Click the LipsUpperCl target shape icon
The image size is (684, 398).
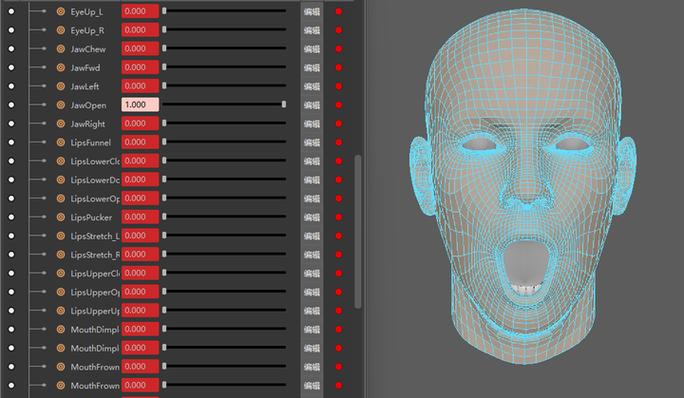pos(61,274)
